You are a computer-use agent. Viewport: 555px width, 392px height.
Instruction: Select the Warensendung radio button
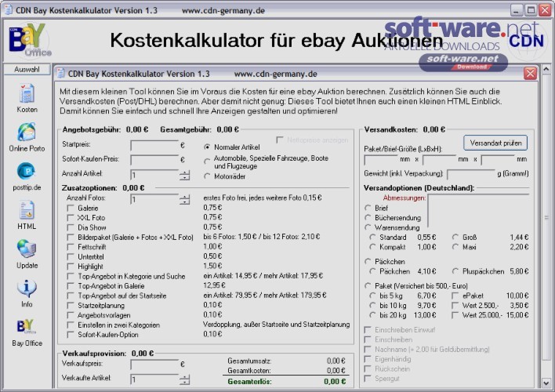tap(368, 227)
